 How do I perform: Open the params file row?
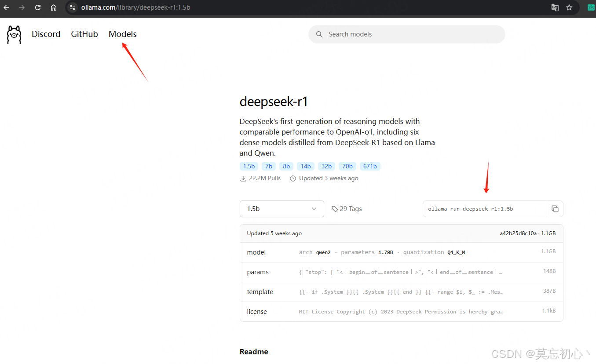(401, 272)
